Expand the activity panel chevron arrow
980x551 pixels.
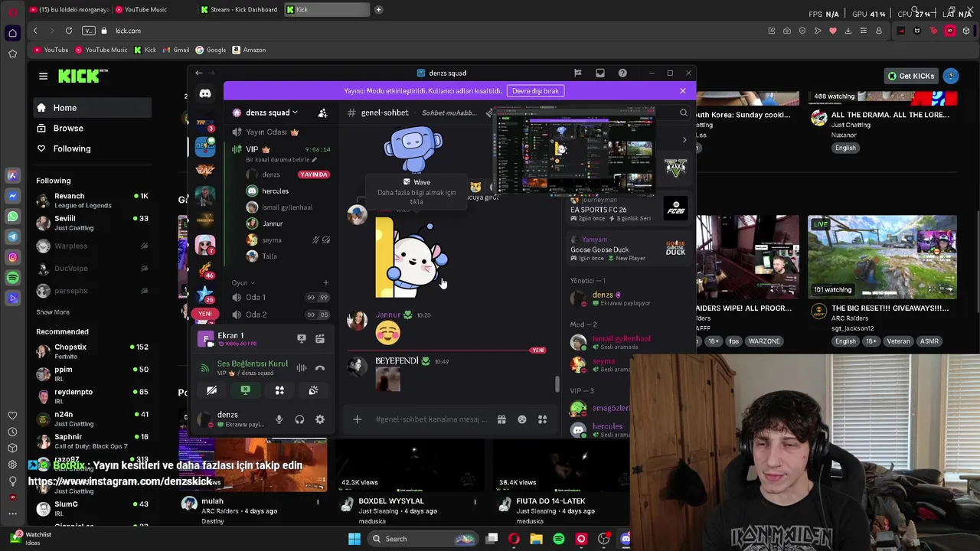coord(684,140)
